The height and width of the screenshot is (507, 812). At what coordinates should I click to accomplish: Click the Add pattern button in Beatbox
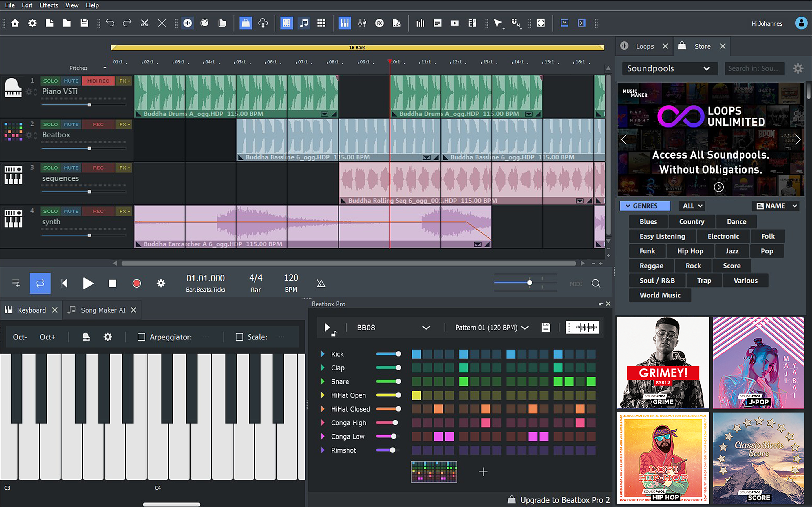(483, 472)
